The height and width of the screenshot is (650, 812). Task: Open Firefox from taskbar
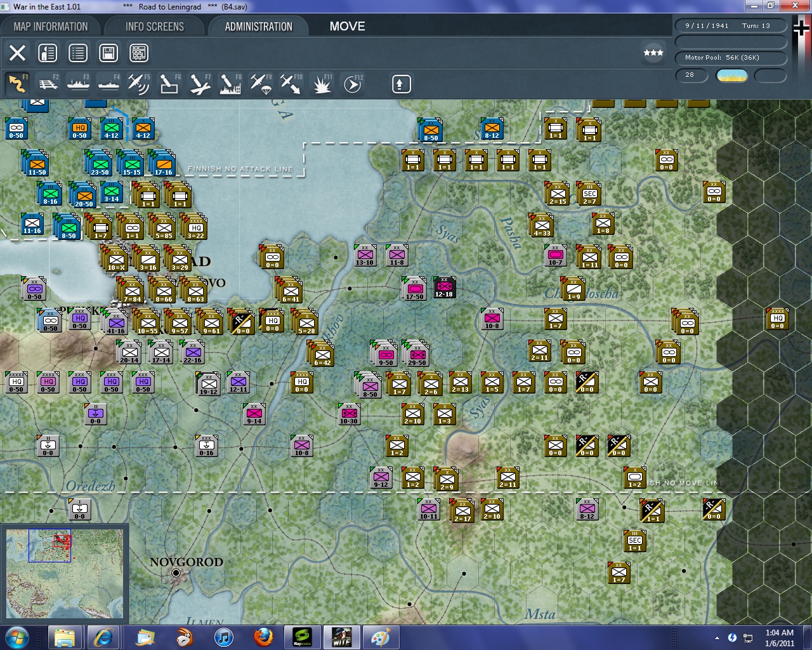coord(263,637)
